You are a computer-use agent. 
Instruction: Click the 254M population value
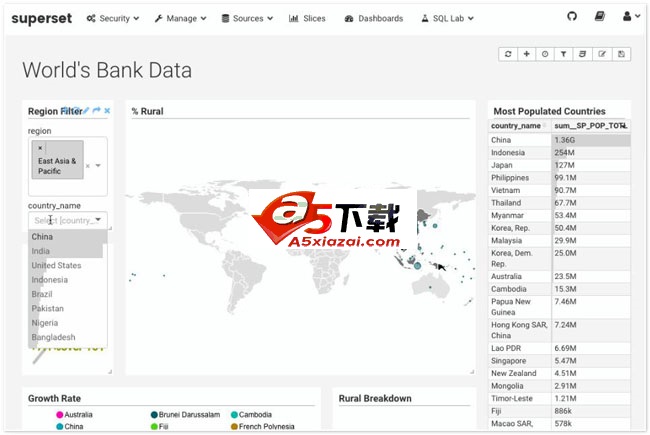[565, 153]
